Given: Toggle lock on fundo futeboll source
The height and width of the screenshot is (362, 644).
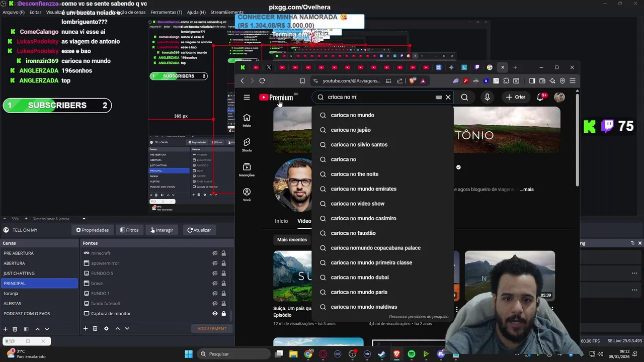Looking at the screenshot, I should click(223, 303).
